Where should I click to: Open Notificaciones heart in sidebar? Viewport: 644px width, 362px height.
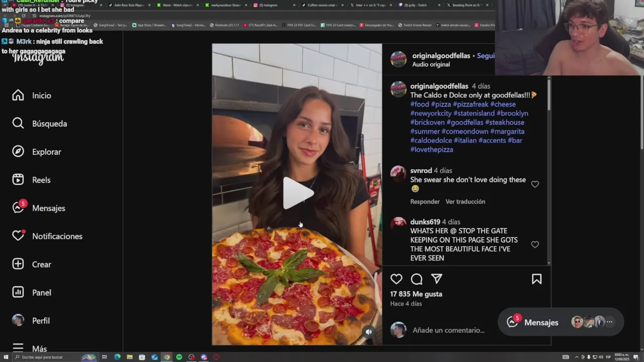[47, 236]
